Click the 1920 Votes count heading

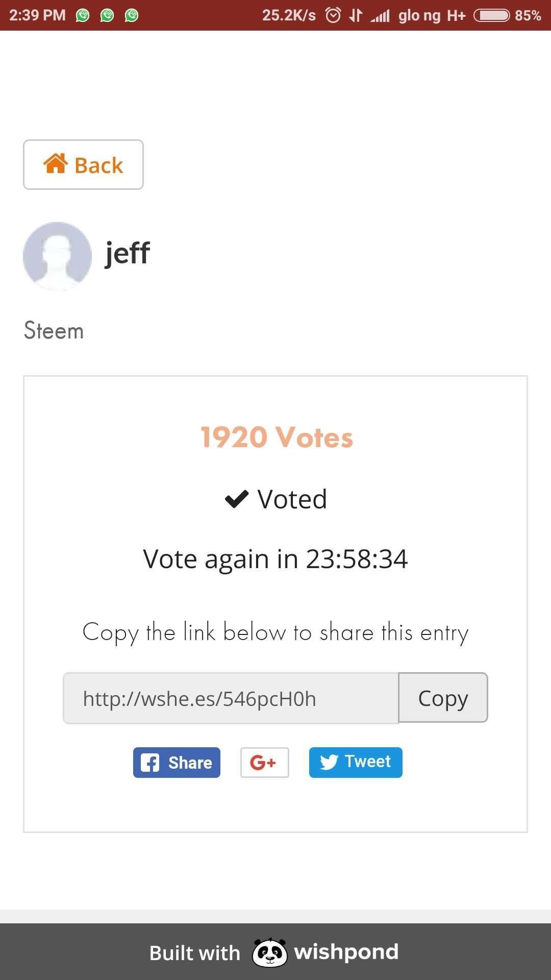pos(277,437)
